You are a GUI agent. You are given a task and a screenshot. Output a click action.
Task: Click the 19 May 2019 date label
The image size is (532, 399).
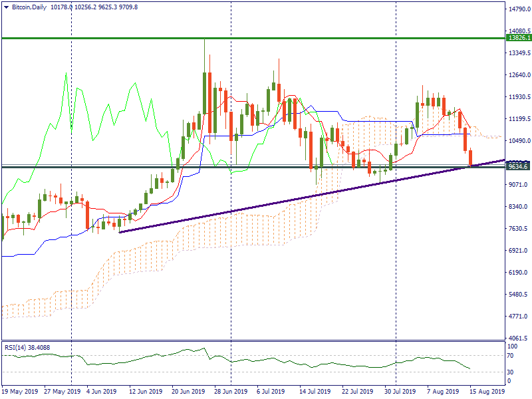click(x=19, y=392)
